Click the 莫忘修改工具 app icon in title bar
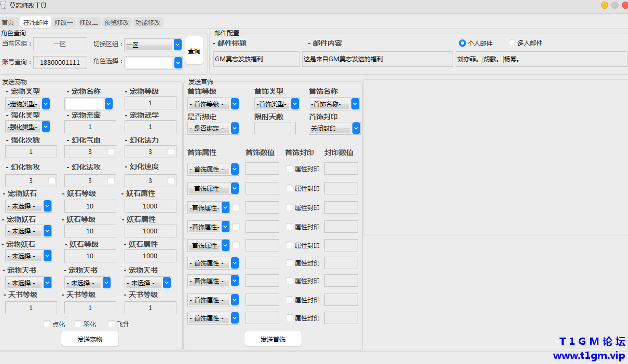628x364 pixels. [4, 5]
